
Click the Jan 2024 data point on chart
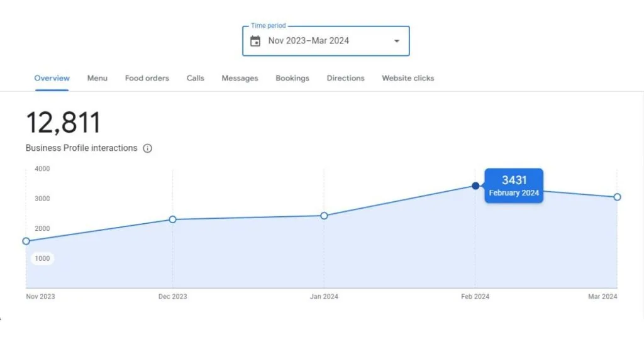coord(324,216)
